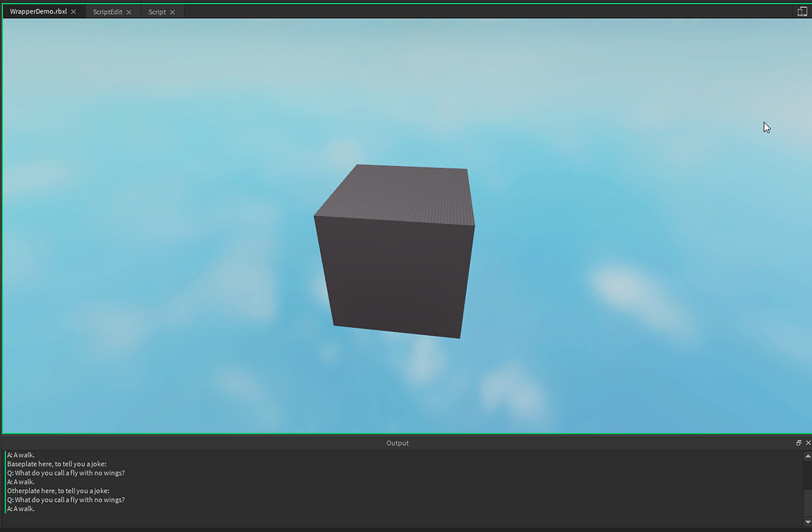Click the Output scrollbar down arrow

pyautogui.click(x=807, y=522)
